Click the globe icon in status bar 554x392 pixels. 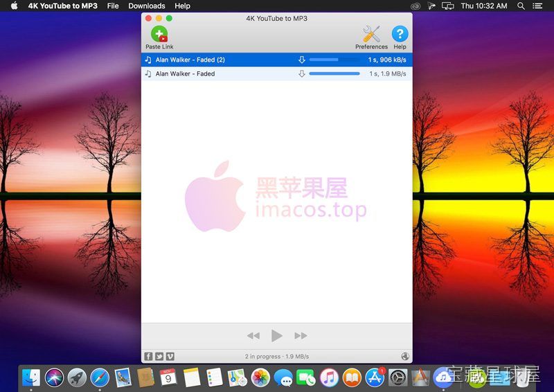tap(405, 356)
